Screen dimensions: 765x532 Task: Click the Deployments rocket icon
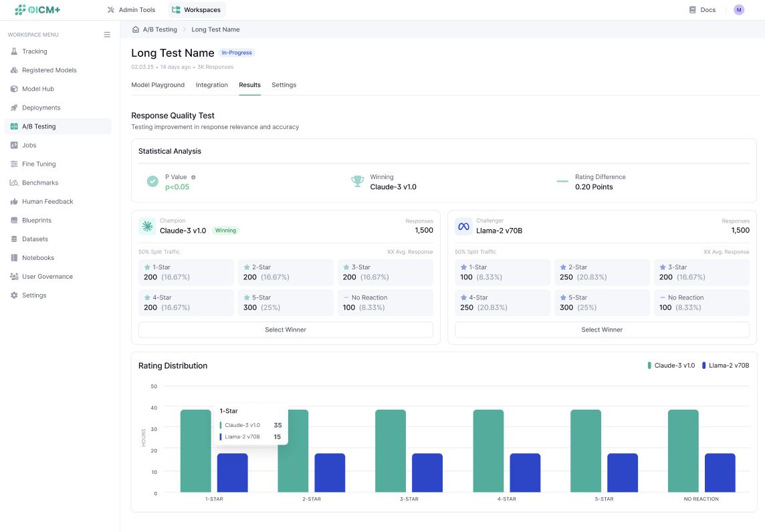14,108
